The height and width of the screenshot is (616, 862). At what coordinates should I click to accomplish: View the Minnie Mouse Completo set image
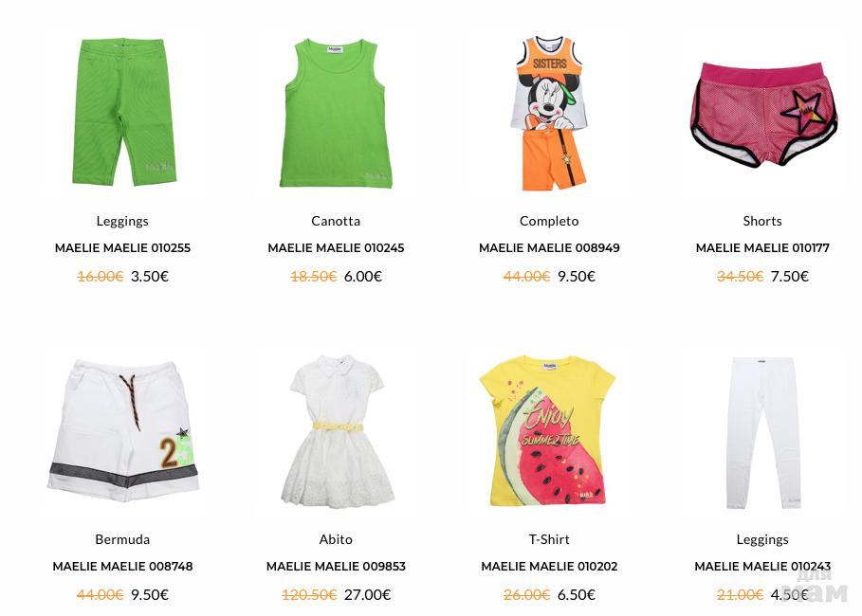coord(549,113)
